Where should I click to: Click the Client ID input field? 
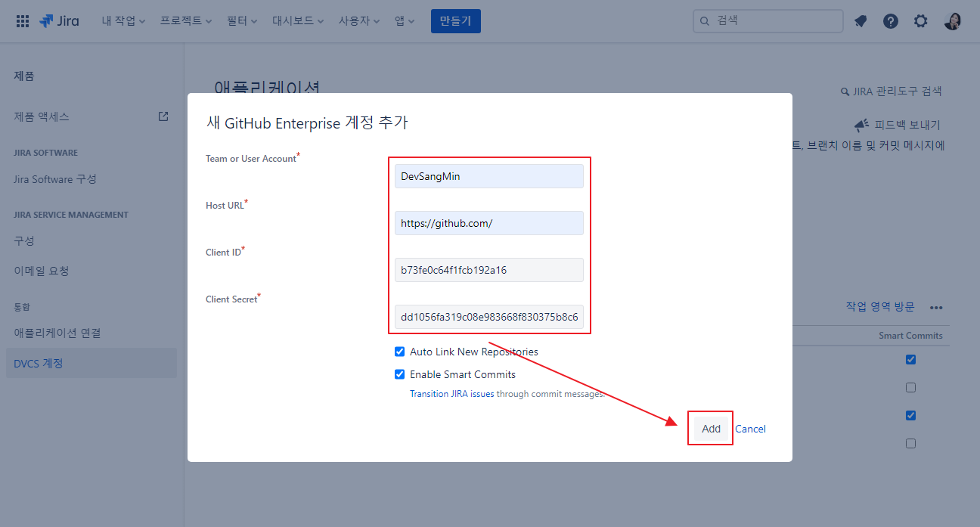pyautogui.click(x=488, y=270)
